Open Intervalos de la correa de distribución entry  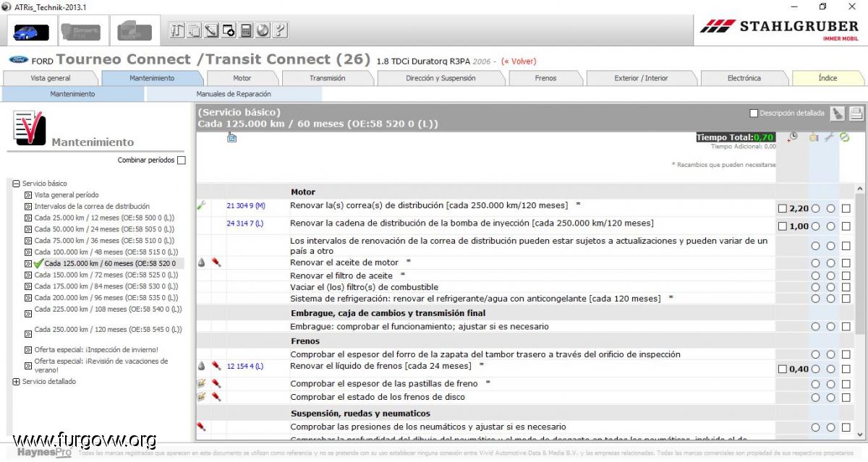tap(92, 206)
